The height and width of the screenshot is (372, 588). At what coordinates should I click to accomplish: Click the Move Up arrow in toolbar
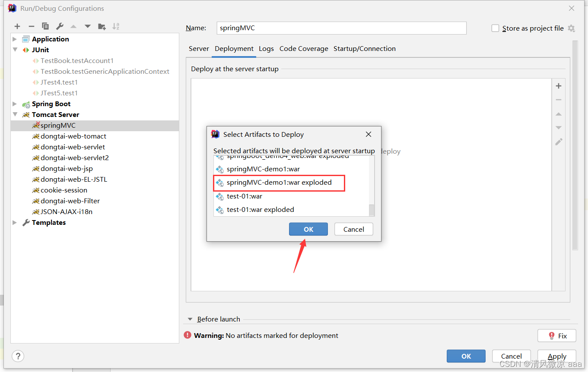point(73,26)
